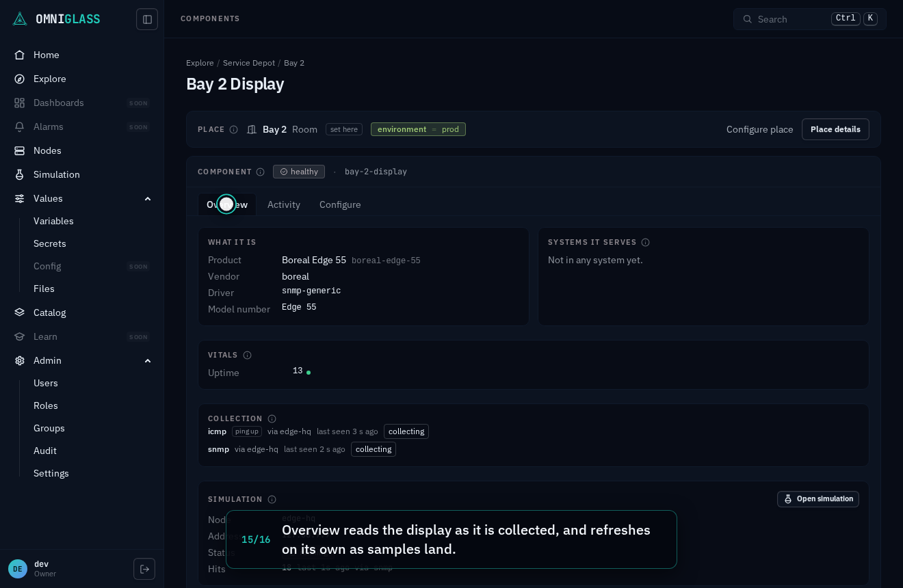
Task: Click the environment = prod tag
Action: (x=418, y=129)
